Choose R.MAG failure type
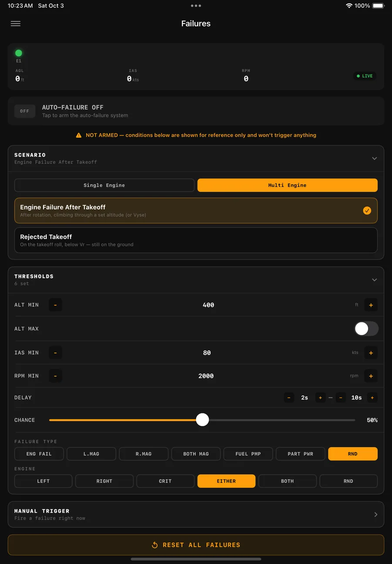The image size is (392, 564). pos(144,454)
